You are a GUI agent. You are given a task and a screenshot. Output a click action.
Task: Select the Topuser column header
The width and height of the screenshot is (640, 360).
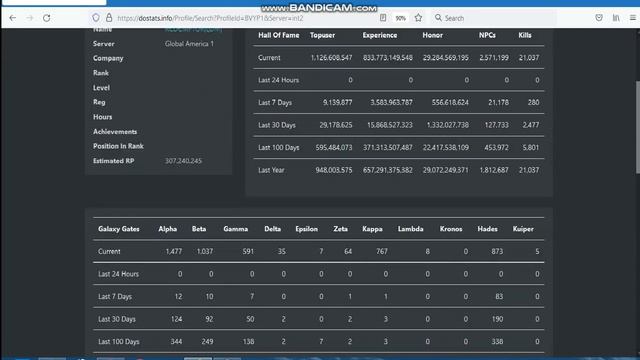(x=322, y=36)
